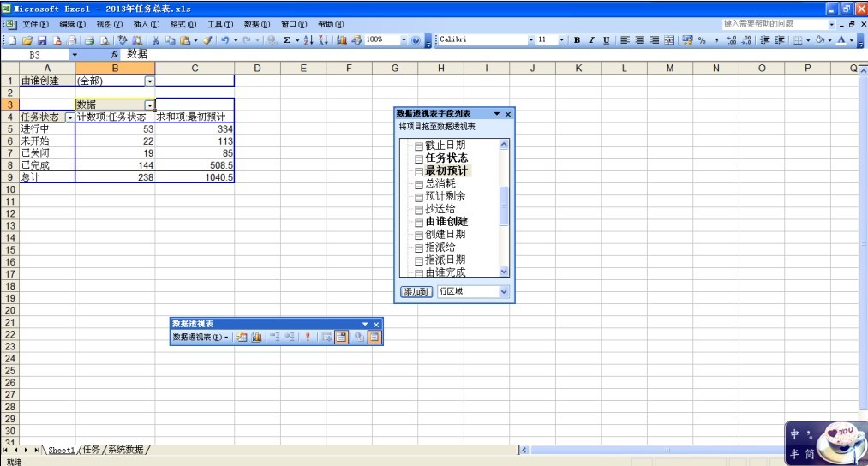This screenshot has width=868, height=466.
Task: Click the Print Preview icon
Action: click(104, 40)
